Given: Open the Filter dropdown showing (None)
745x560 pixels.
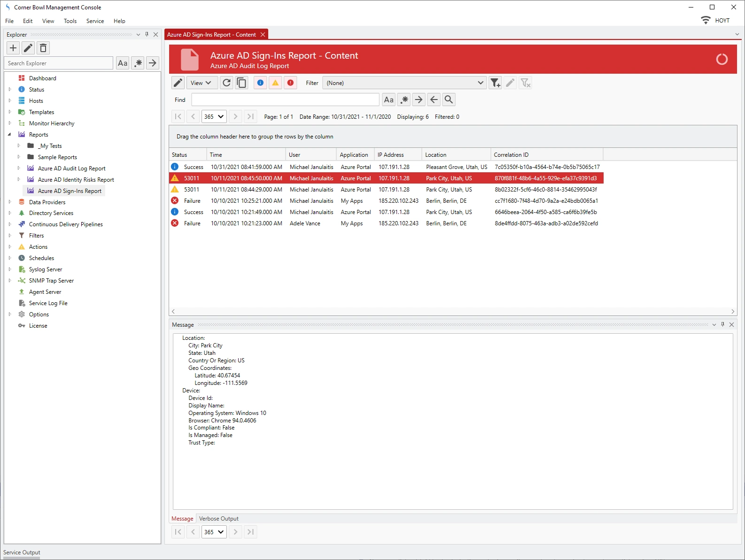Looking at the screenshot, I should [x=404, y=83].
